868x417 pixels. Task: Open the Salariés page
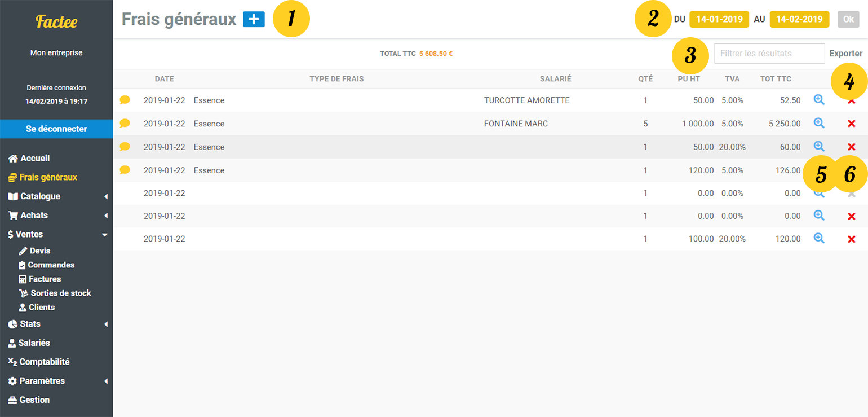click(34, 343)
